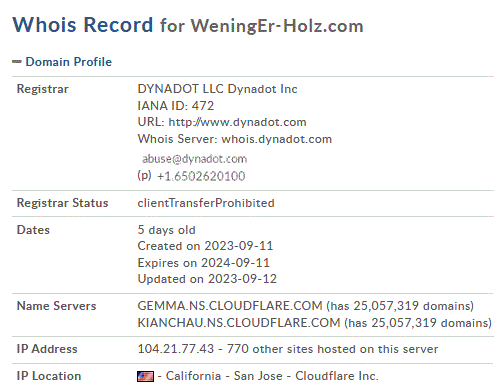Screen dimensions: 495x388
Task: Click California - San Jose - Cloudflare Inc.
Action: [x=272, y=376]
